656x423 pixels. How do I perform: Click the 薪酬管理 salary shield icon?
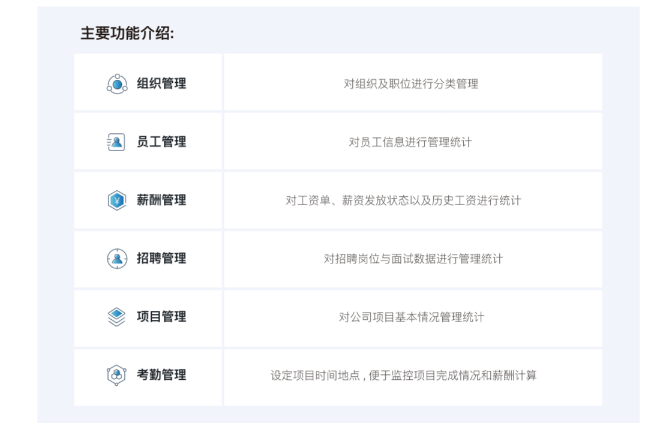point(117,200)
